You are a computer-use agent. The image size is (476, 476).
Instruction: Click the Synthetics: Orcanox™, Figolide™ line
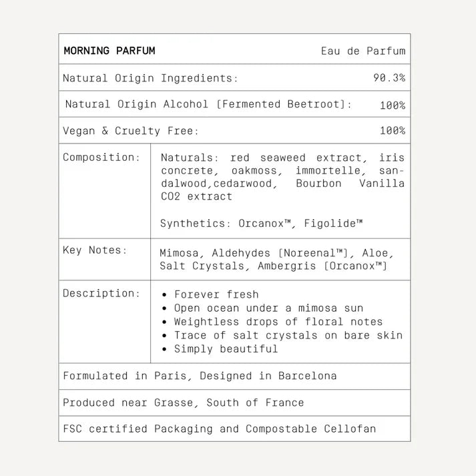261,223
